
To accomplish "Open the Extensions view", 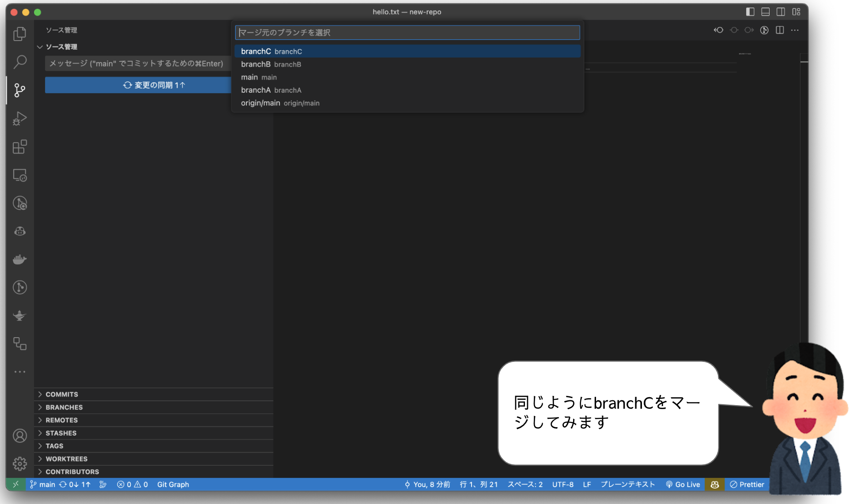I will pyautogui.click(x=19, y=147).
